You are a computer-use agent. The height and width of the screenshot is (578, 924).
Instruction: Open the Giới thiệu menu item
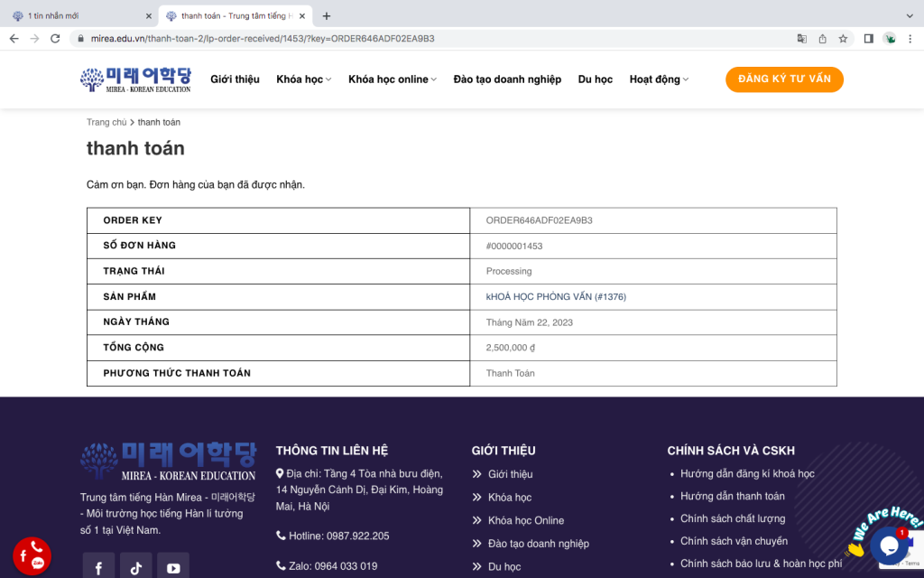[235, 79]
